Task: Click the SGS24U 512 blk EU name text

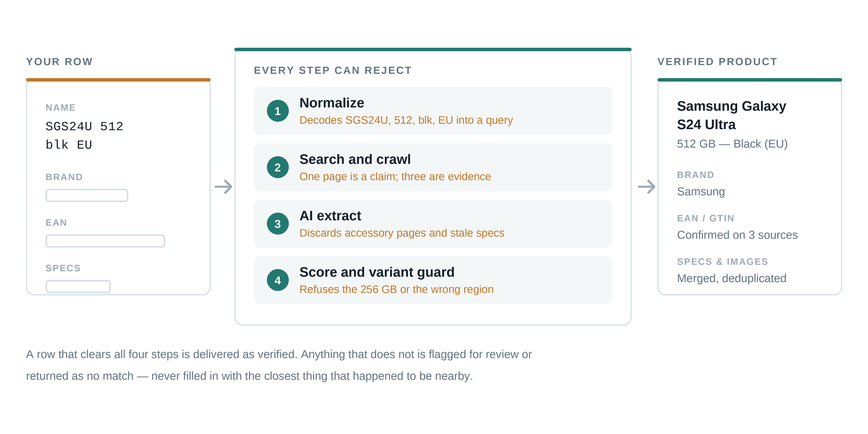Action: [x=85, y=136]
